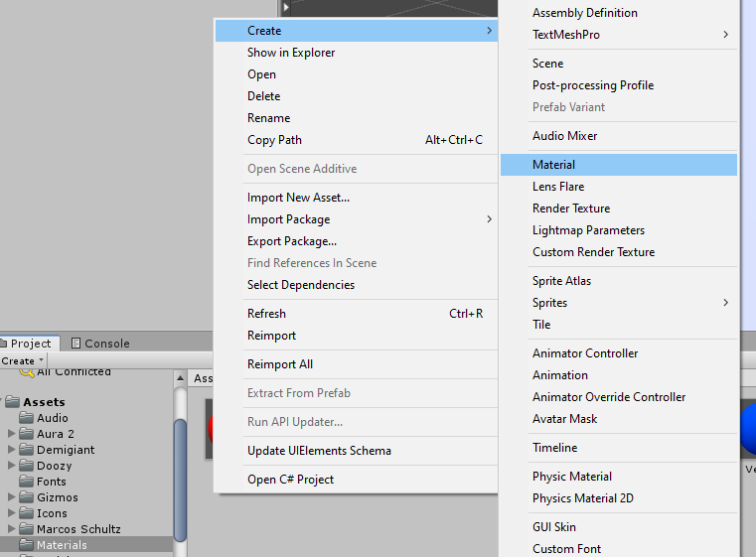
Task: Choose Animation in the submenu
Action: 619,375
